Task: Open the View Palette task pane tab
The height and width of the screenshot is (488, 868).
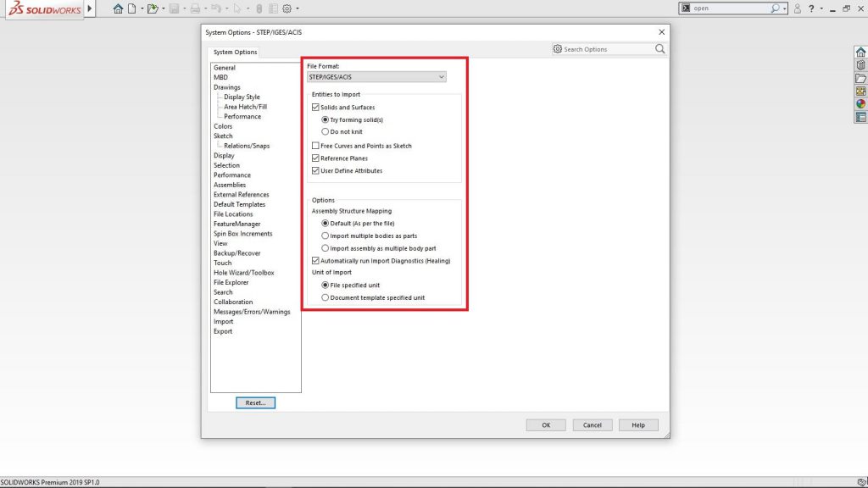Action: pos(860,91)
